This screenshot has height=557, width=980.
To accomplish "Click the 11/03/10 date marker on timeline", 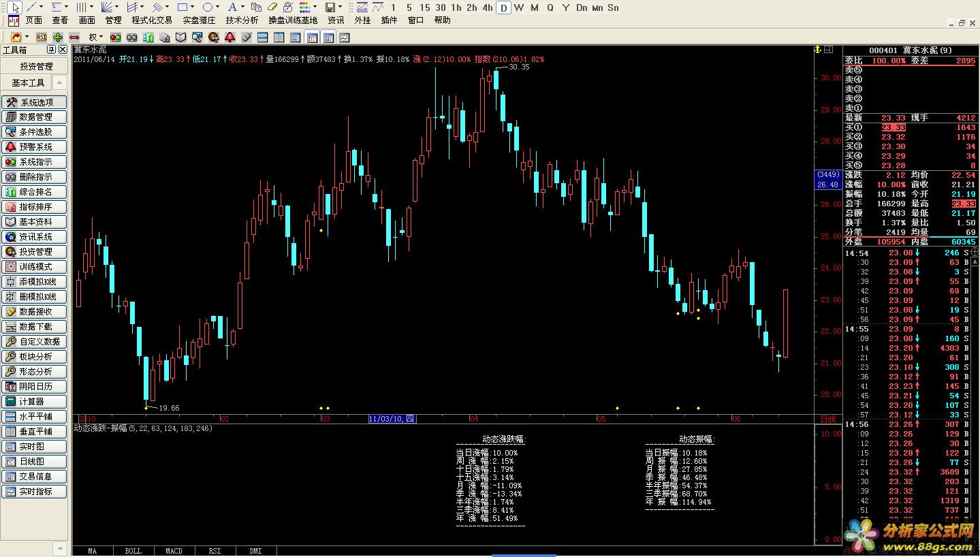I will click(391, 419).
